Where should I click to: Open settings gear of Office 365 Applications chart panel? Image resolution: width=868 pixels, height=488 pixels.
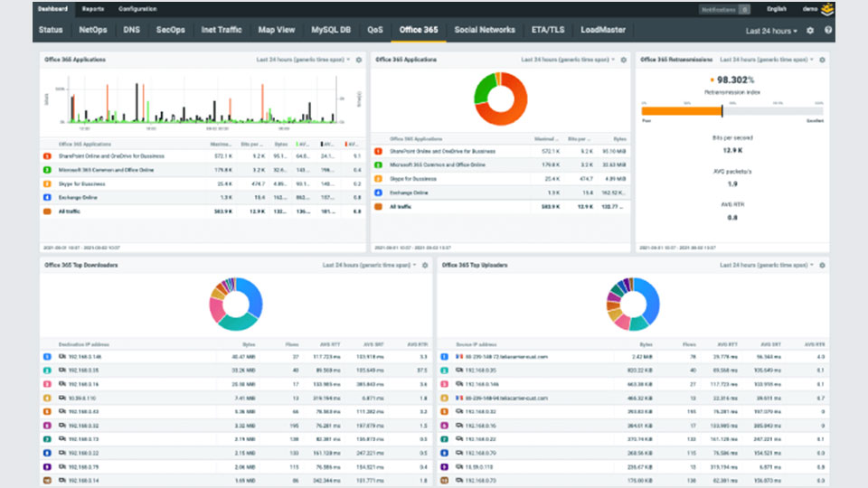pos(359,60)
